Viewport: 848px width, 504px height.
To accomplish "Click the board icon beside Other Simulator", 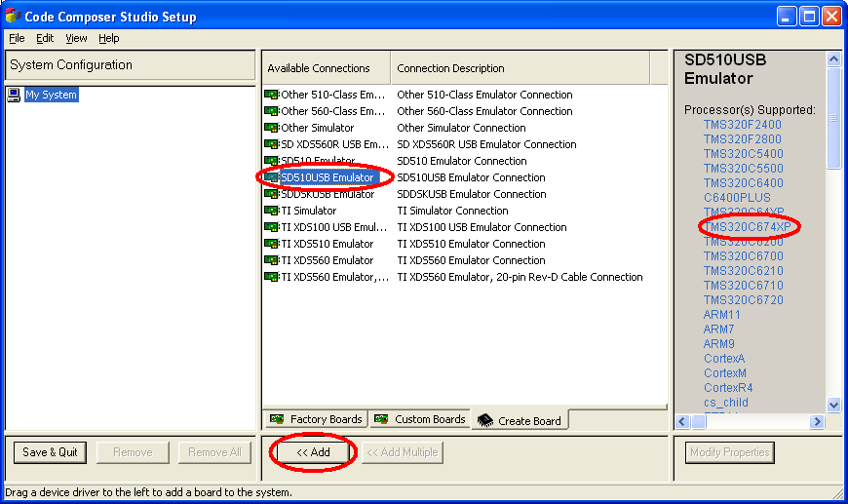I will 271,128.
